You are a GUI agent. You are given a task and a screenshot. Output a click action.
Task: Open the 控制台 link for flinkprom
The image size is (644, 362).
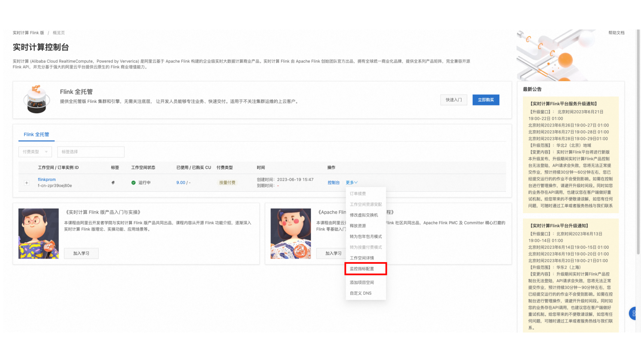(x=334, y=183)
